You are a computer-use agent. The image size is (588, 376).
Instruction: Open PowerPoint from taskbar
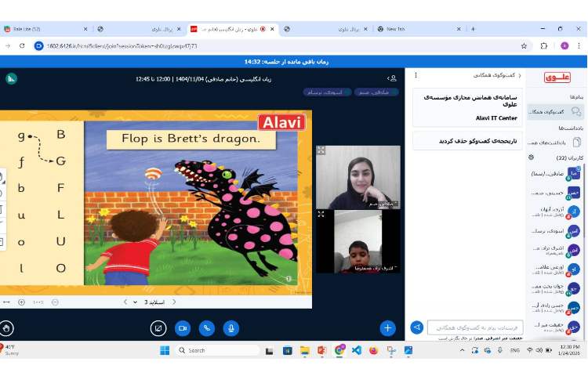point(321,350)
